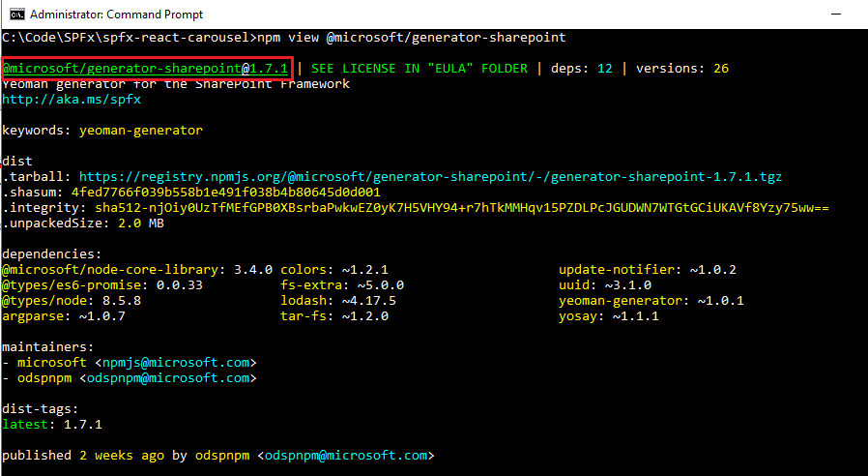
Task: Click the odspnpm email on the published line
Action: pyautogui.click(x=346, y=455)
